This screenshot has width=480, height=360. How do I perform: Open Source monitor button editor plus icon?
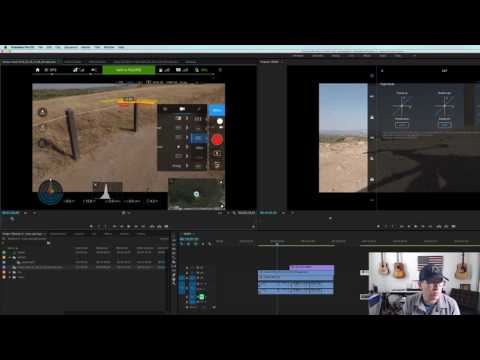click(253, 227)
